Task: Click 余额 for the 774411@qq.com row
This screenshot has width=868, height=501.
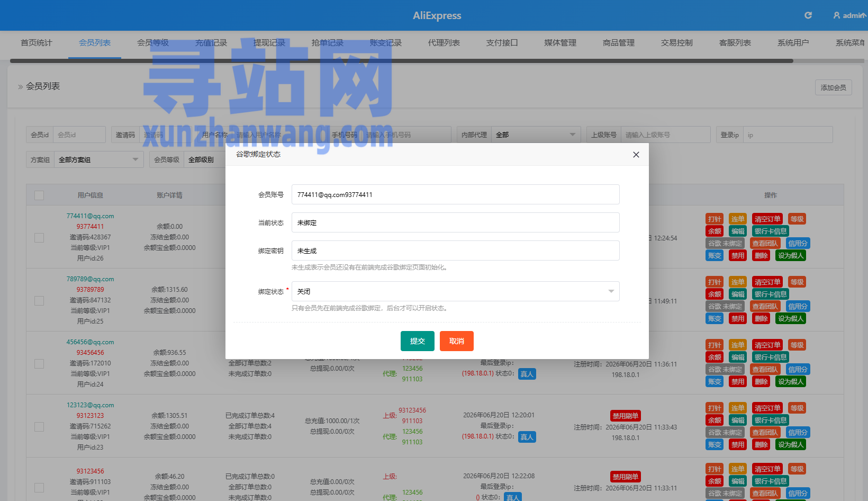Action: pyautogui.click(x=715, y=231)
